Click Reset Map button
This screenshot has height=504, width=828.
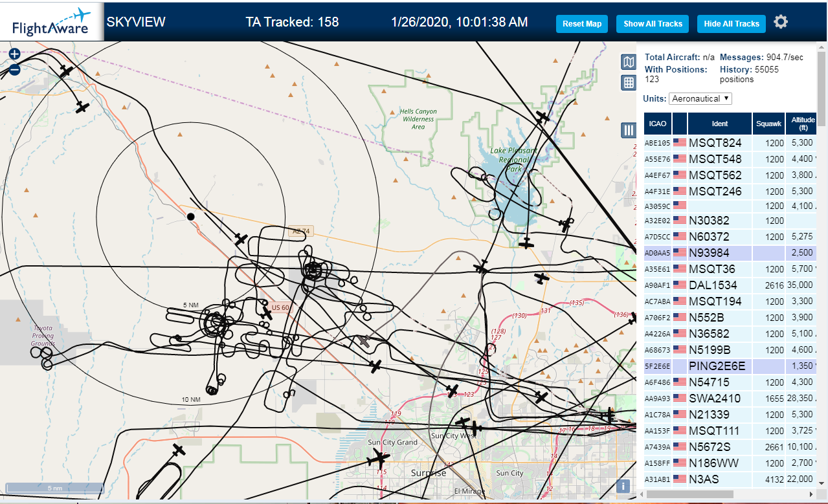pos(582,24)
